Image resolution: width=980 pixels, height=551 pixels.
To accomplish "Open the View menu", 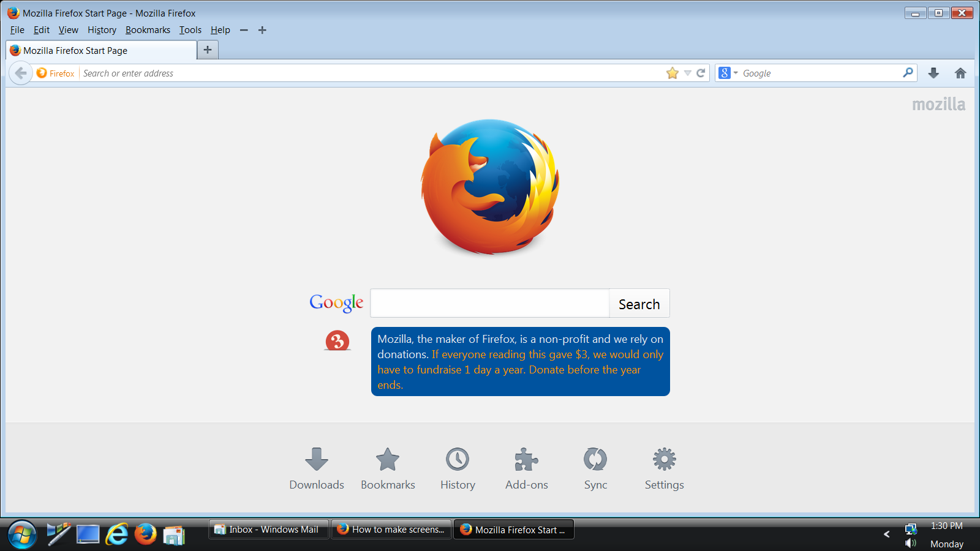I will [69, 30].
